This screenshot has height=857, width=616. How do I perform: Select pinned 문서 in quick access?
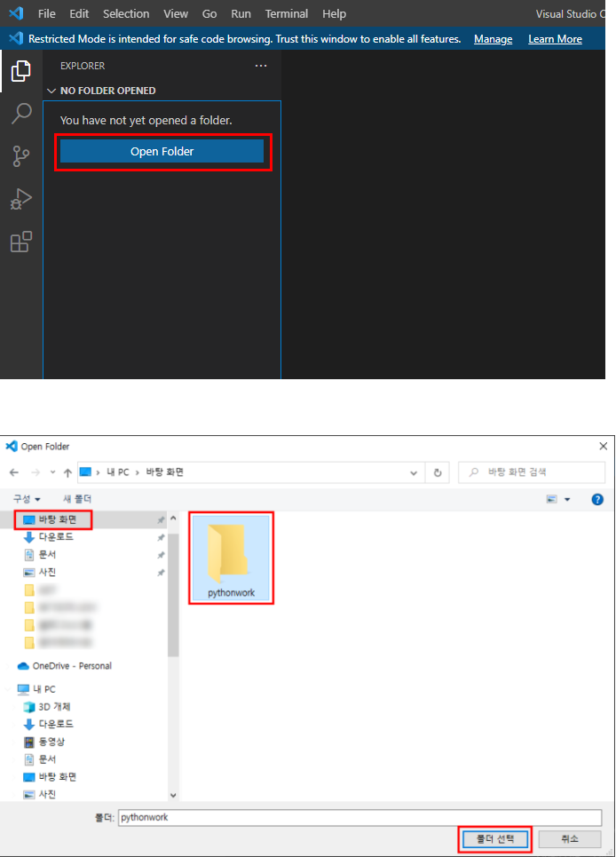click(41, 554)
